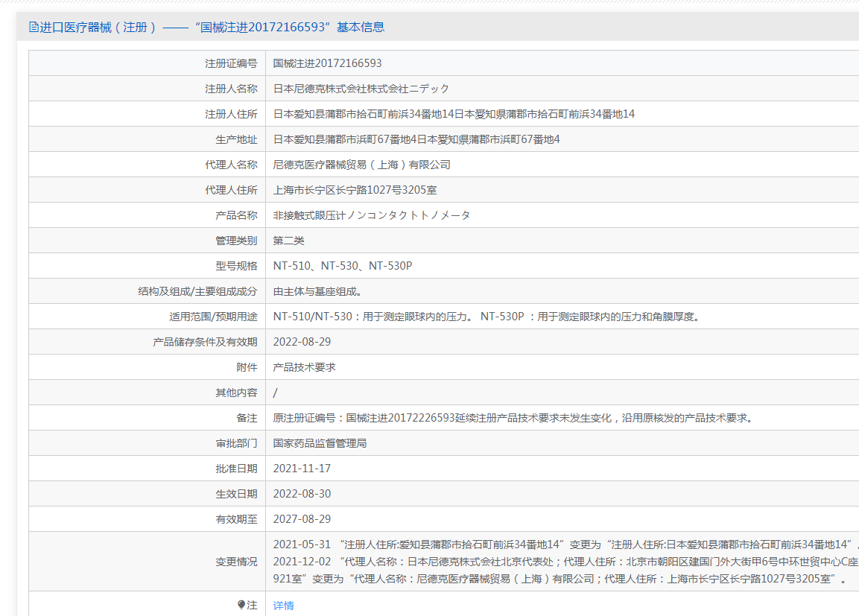Click the product name 非接触式眼压计
Screen dimensions: 859x616
(x=309, y=216)
